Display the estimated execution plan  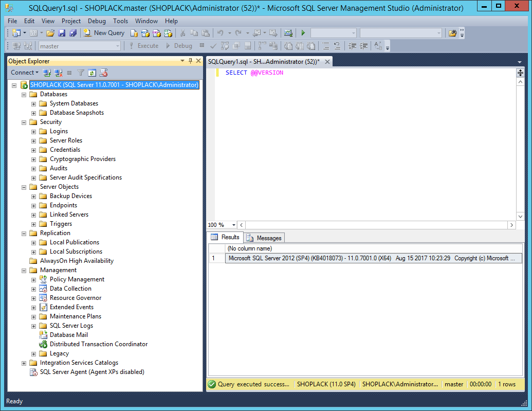(225, 46)
